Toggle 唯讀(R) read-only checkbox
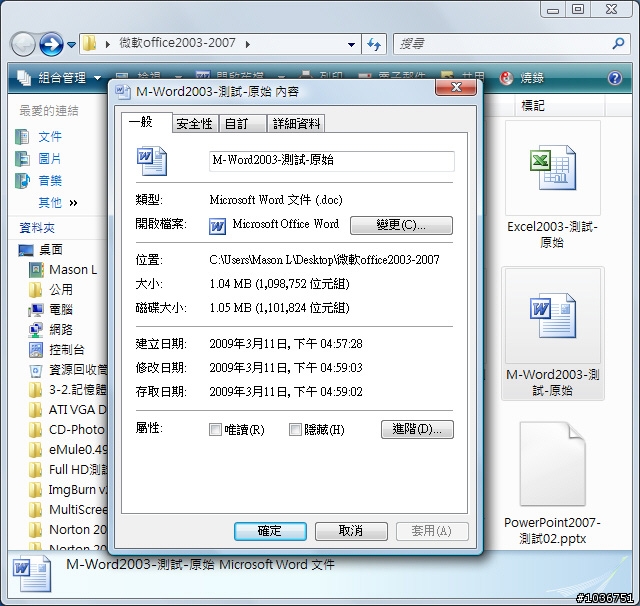 [x=215, y=429]
